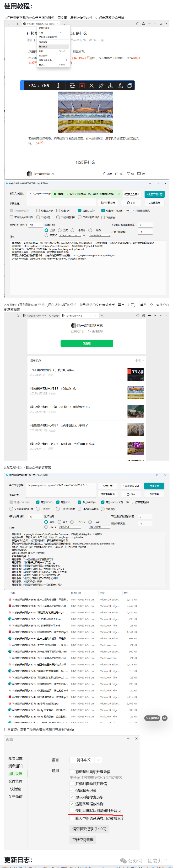
Task: Open the 语言 简体中文 dropdown
Action: 86,760
